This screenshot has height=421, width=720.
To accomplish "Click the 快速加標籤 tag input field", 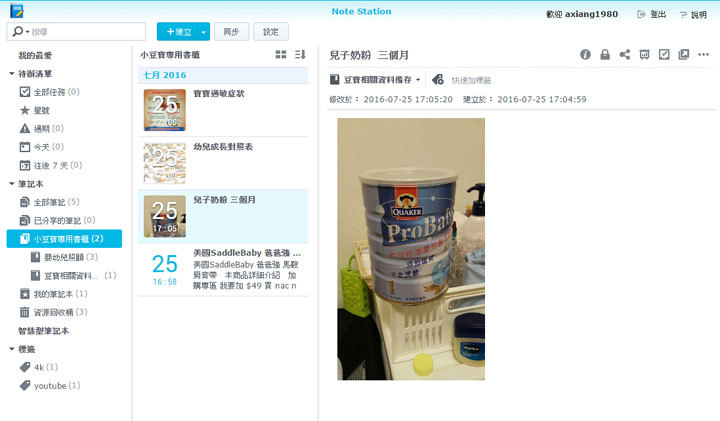I will click(472, 80).
